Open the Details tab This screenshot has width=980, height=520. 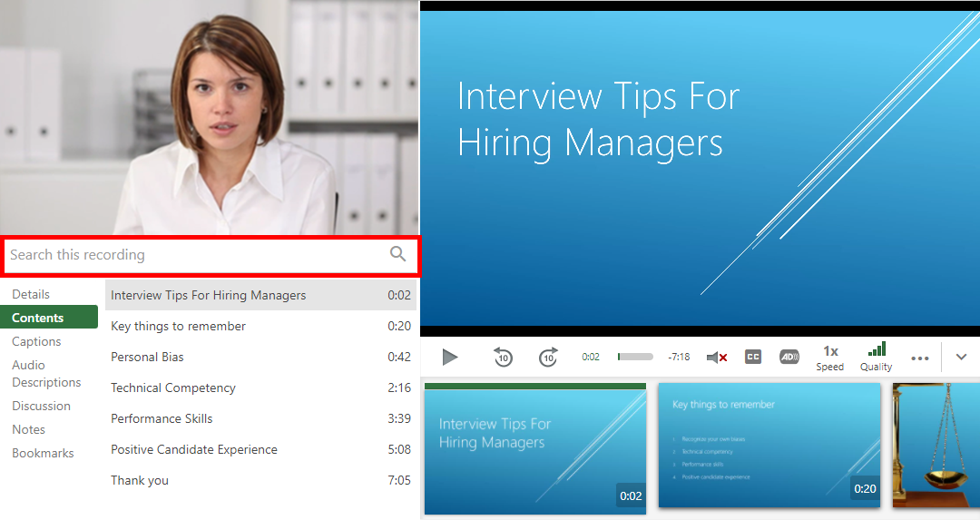pos(31,294)
